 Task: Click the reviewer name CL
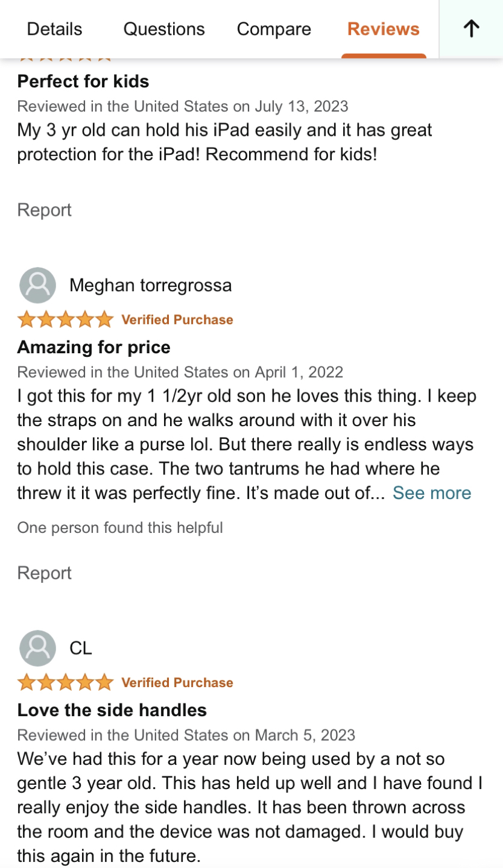pyautogui.click(x=81, y=648)
